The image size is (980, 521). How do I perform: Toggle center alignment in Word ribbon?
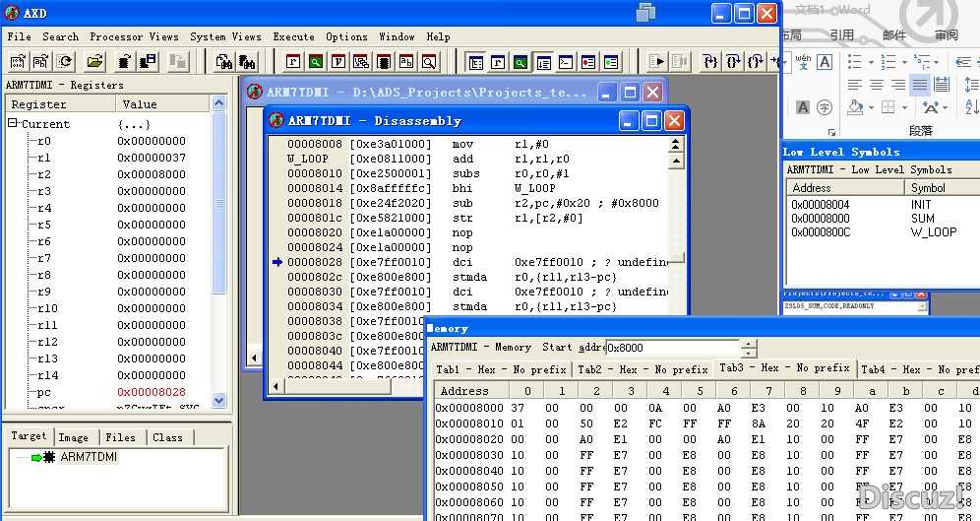click(x=876, y=85)
